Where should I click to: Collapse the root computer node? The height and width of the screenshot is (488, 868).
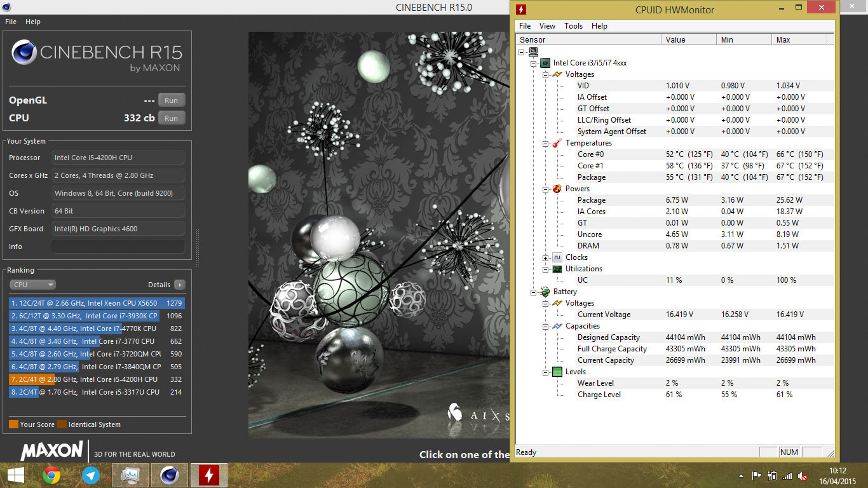pos(522,51)
